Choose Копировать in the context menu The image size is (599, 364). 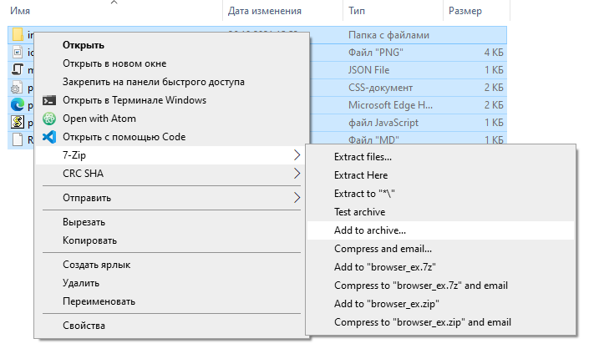coord(89,240)
